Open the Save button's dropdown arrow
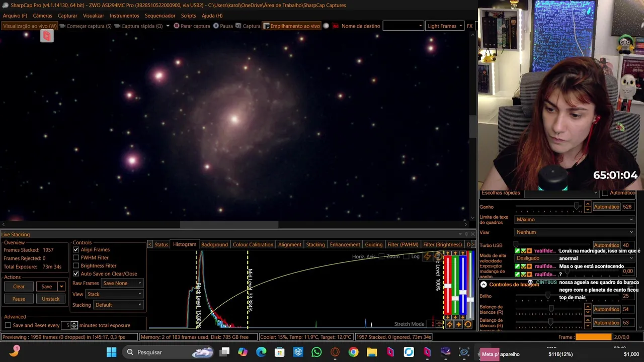Screen dimensions: 644x362 tap(61, 287)
